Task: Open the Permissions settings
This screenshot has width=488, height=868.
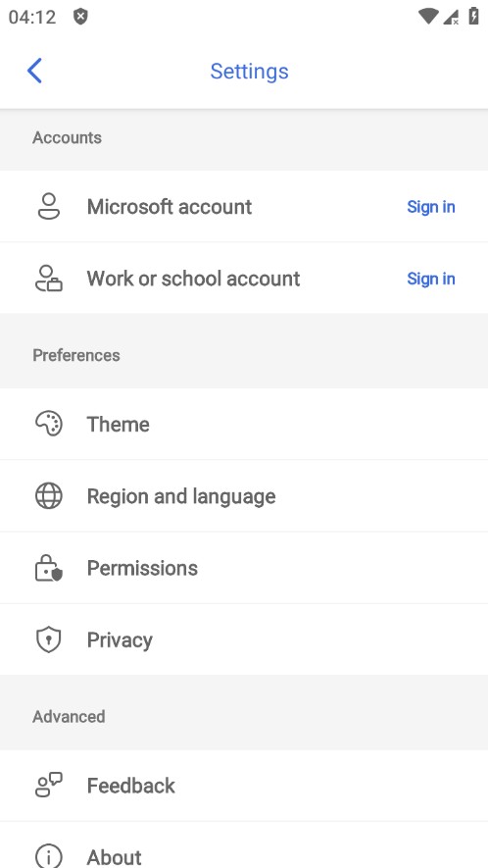Action: pos(244,568)
